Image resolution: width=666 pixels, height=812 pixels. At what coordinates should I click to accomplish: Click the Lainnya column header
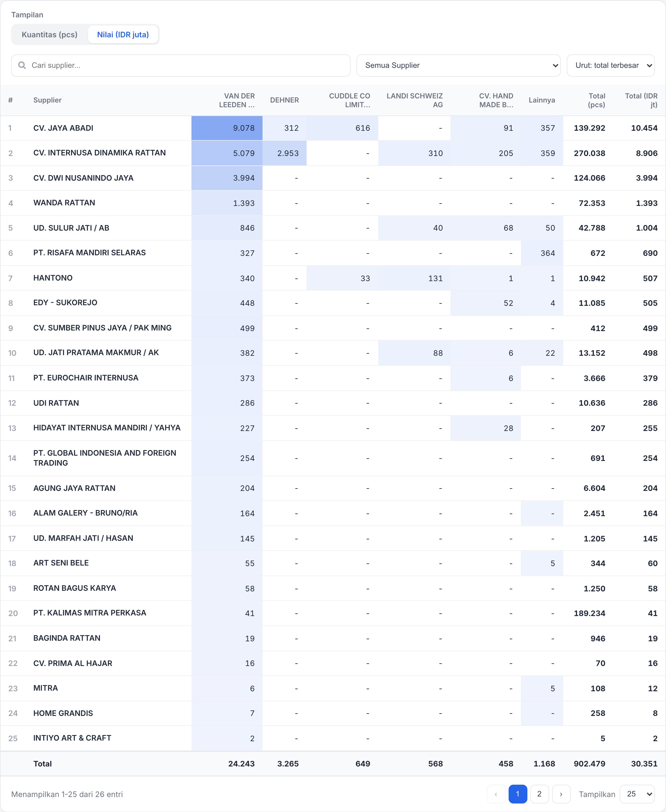coord(542,100)
